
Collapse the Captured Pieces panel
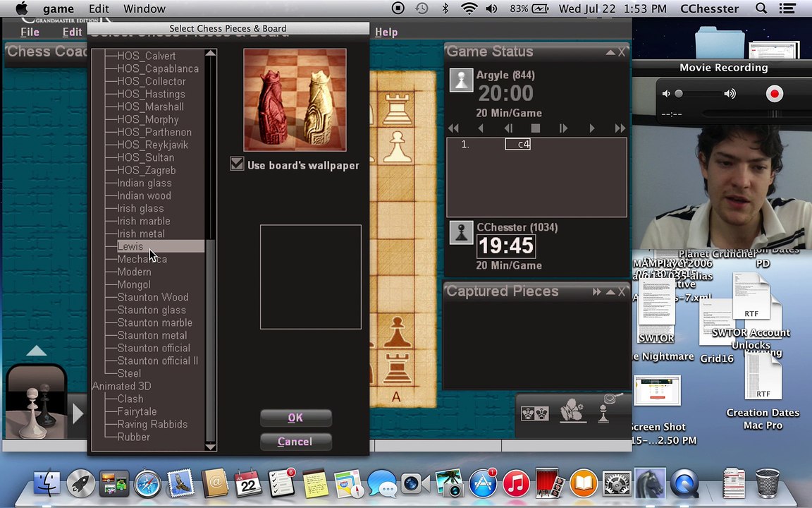[x=610, y=292]
